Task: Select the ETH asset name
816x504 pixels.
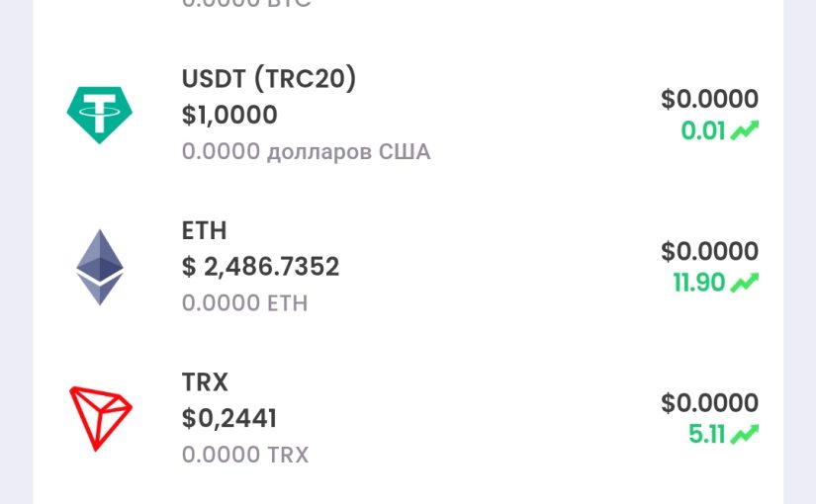Action: coord(205,231)
